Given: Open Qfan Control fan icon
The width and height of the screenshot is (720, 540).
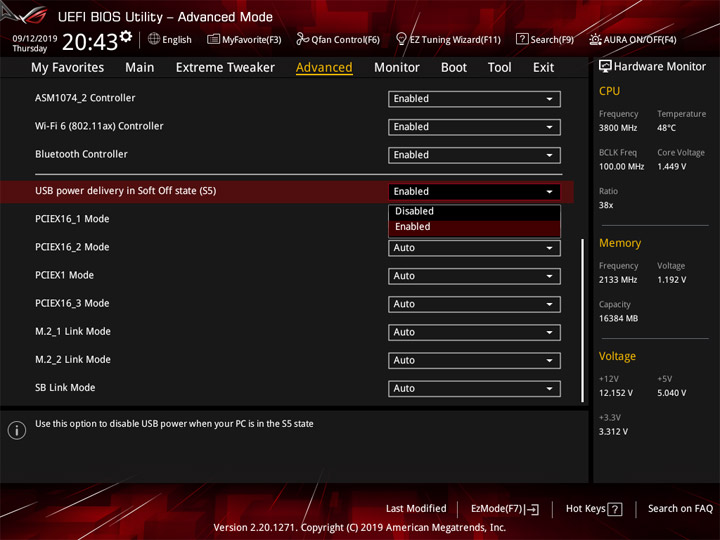Looking at the screenshot, I should (302, 39).
